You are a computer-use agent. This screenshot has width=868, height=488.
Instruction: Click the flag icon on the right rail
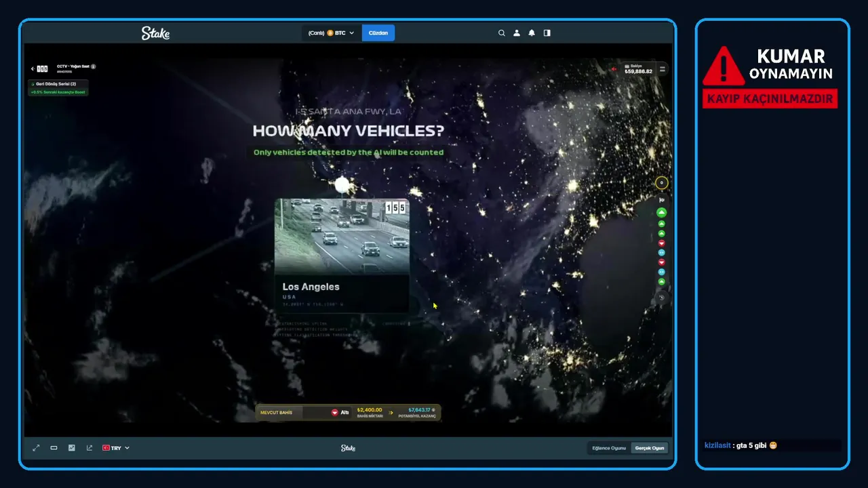662,200
